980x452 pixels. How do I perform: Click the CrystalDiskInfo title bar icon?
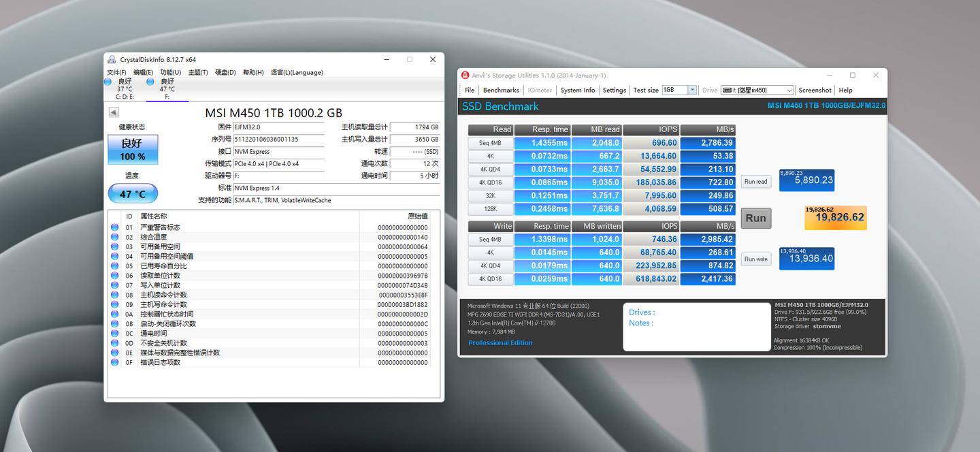click(x=110, y=59)
